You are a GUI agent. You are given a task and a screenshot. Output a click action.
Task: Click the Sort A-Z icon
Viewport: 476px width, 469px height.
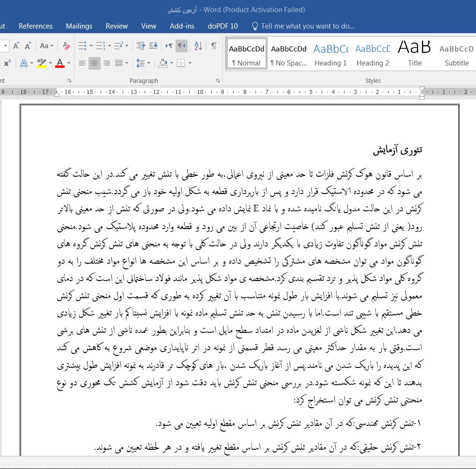198,46
